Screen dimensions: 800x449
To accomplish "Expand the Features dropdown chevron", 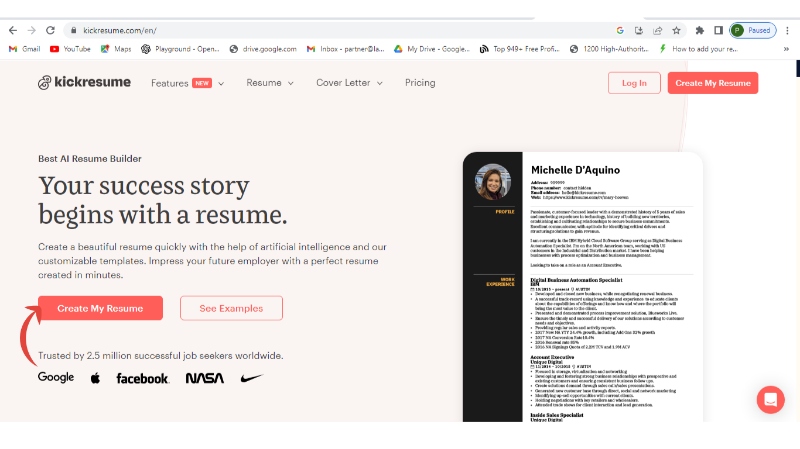I will [x=221, y=84].
